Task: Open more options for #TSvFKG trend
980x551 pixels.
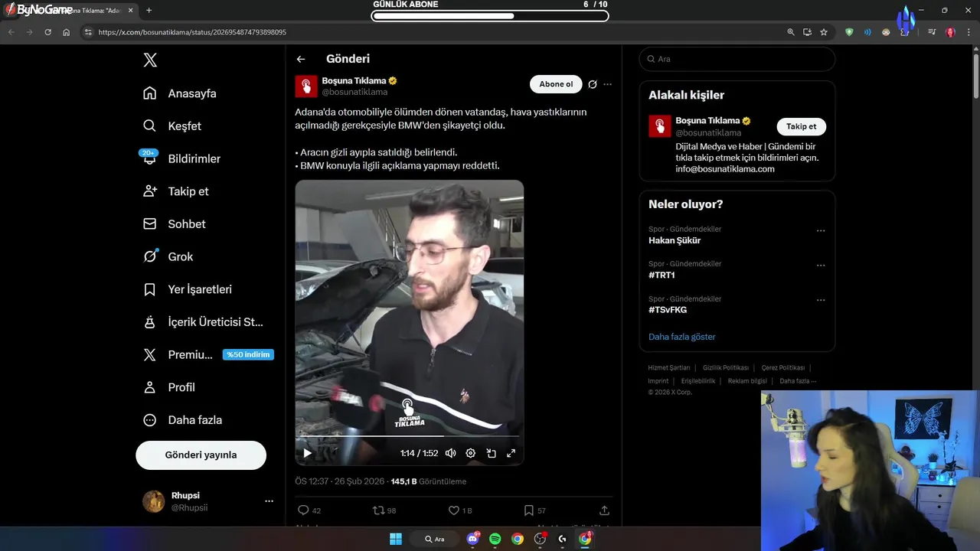Action: (821, 300)
